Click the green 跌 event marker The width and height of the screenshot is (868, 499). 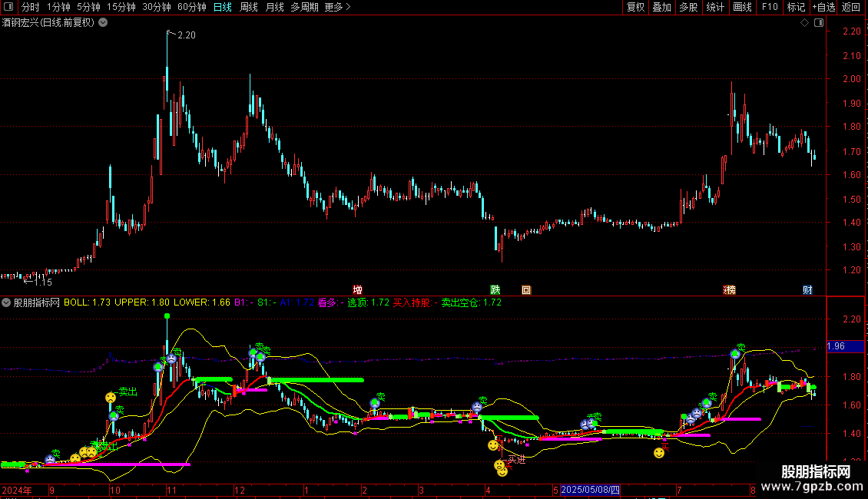[495, 290]
